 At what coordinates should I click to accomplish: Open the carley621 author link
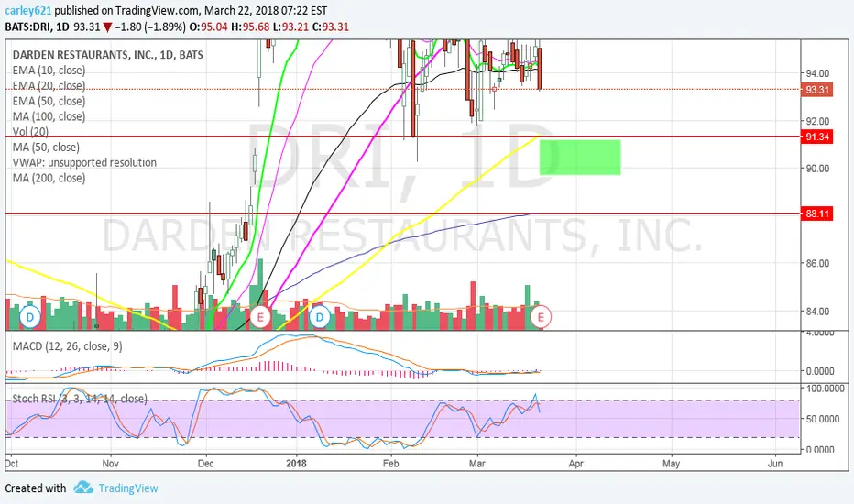(x=28, y=10)
